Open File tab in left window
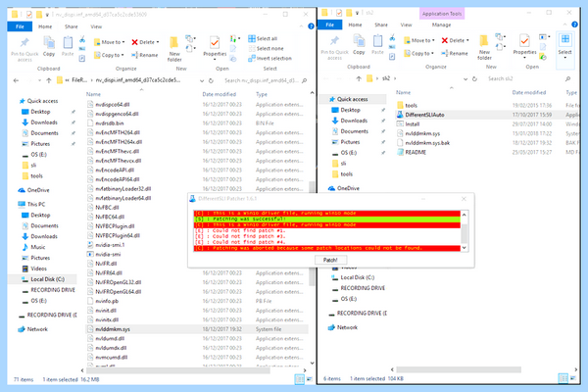 pos(20,26)
